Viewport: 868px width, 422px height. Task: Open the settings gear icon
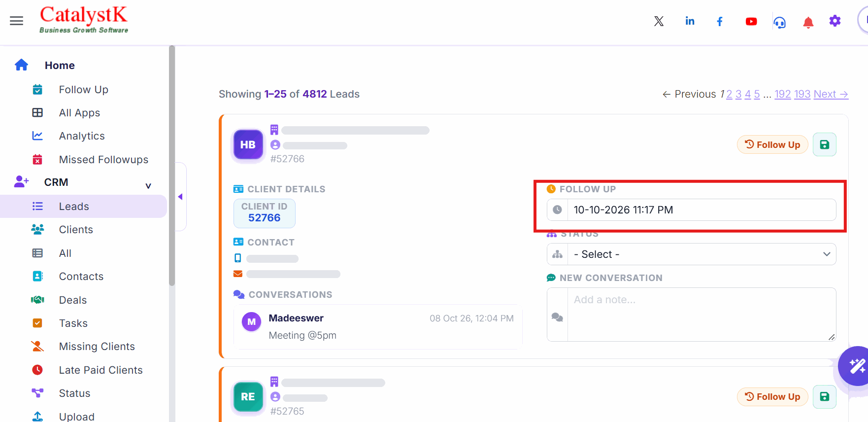pyautogui.click(x=835, y=21)
